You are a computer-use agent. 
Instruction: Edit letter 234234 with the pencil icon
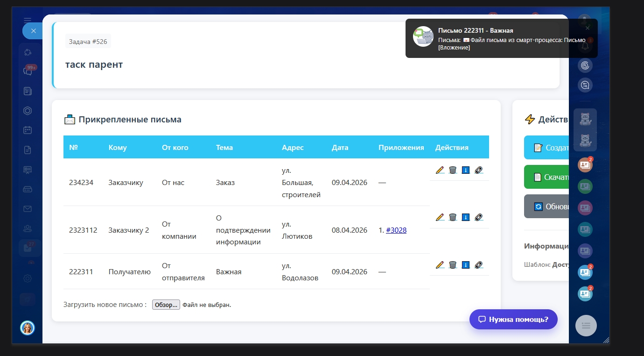[x=440, y=170]
